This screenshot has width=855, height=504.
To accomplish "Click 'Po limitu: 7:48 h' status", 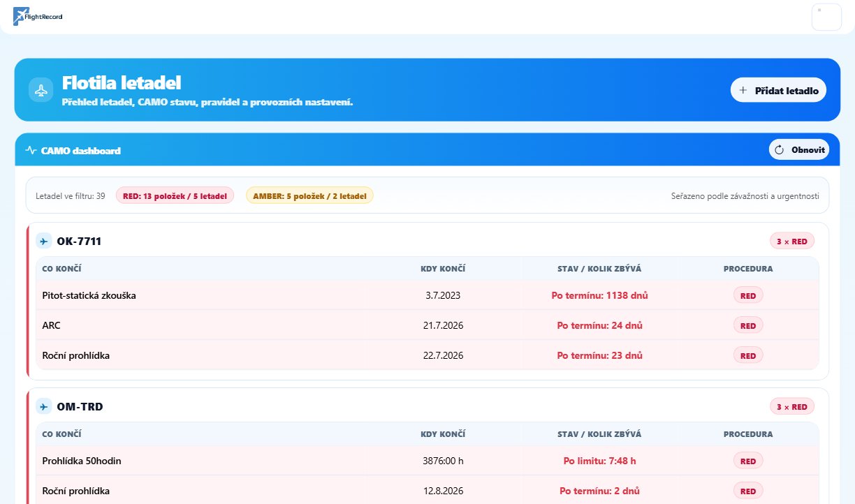I will coord(600,461).
